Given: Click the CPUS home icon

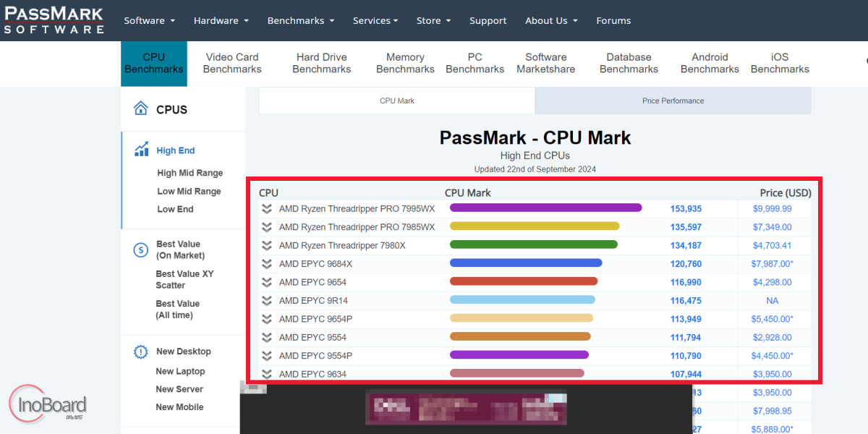Looking at the screenshot, I should (x=140, y=109).
